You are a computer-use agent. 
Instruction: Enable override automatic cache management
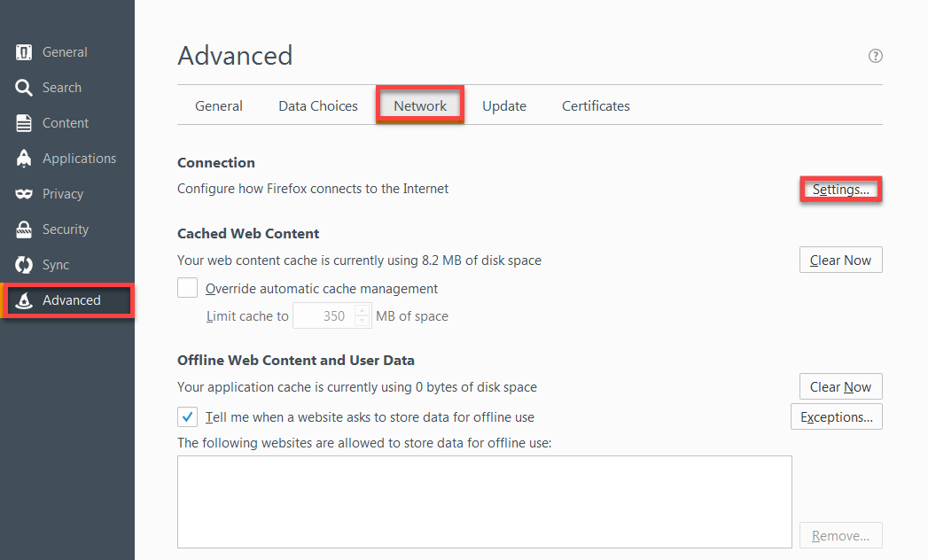tap(187, 288)
